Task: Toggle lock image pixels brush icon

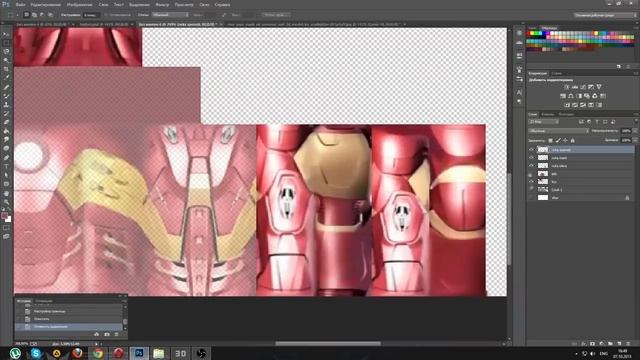Action: click(558, 140)
